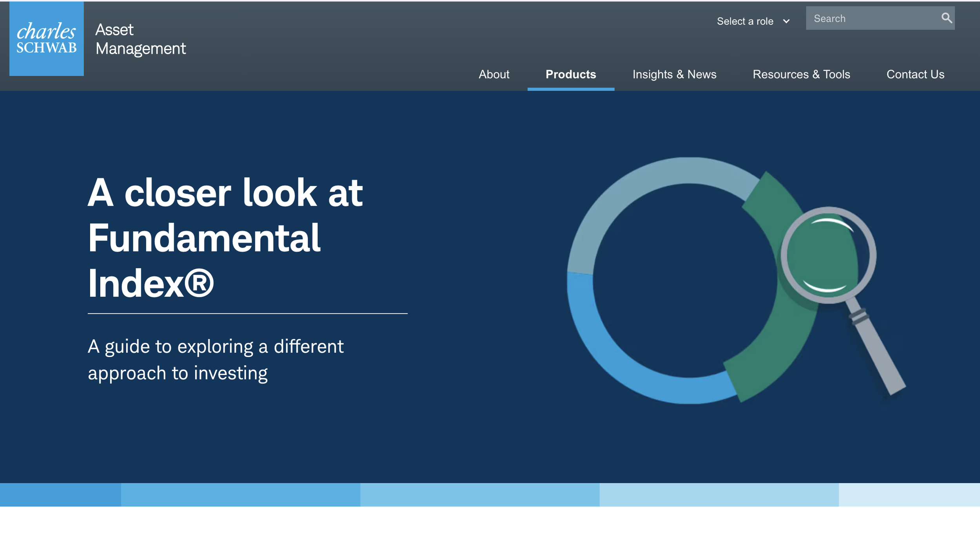Focus the Search input field
The image size is (980, 534).
pyautogui.click(x=880, y=18)
